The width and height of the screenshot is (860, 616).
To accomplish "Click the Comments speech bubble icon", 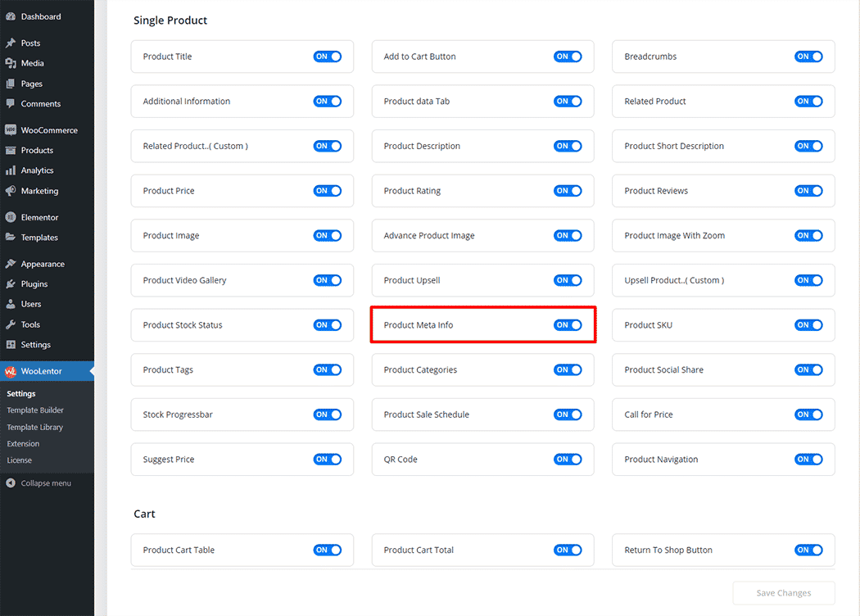I will tap(11, 104).
